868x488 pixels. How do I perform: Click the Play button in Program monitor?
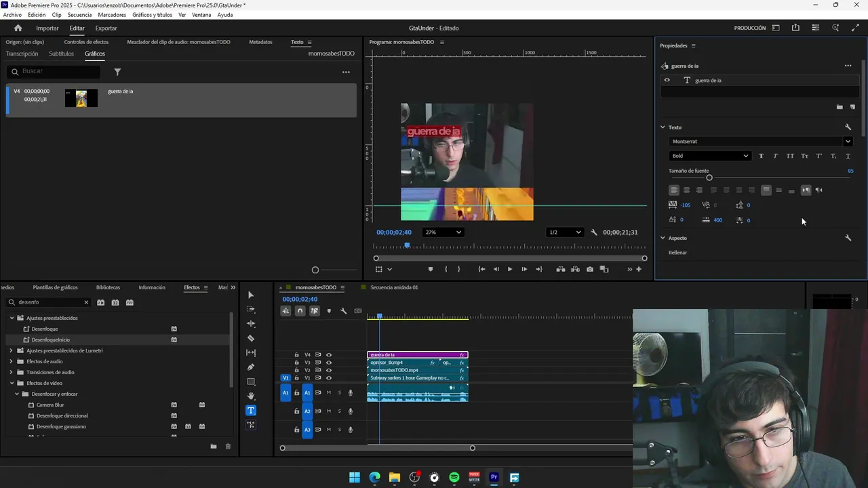point(510,269)
